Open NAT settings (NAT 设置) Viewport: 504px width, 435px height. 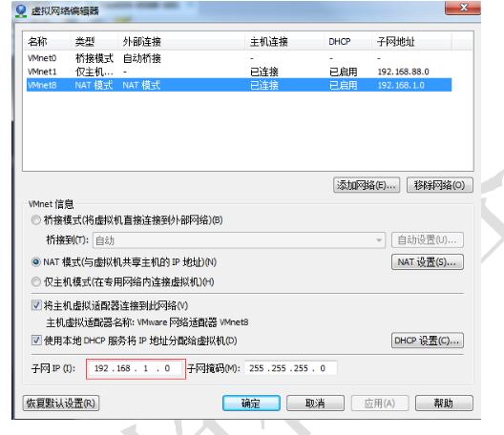point(428,262)
